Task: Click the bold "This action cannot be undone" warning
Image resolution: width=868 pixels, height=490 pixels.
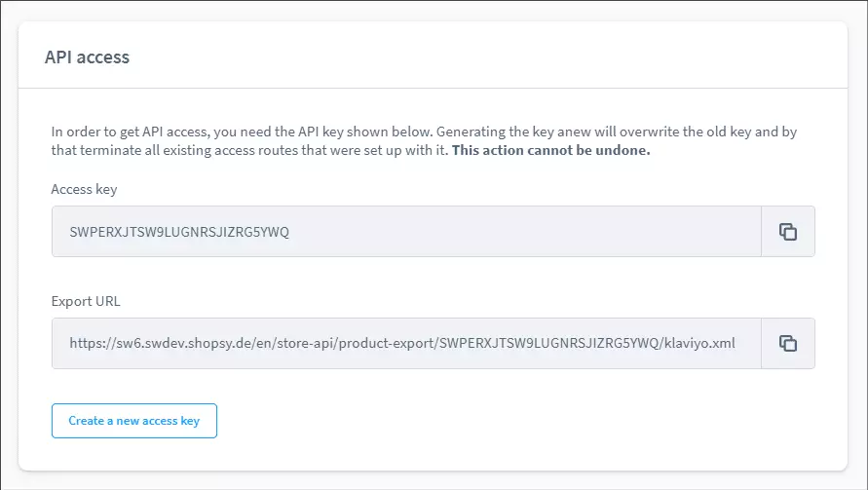Action: [x=551, y=151]
